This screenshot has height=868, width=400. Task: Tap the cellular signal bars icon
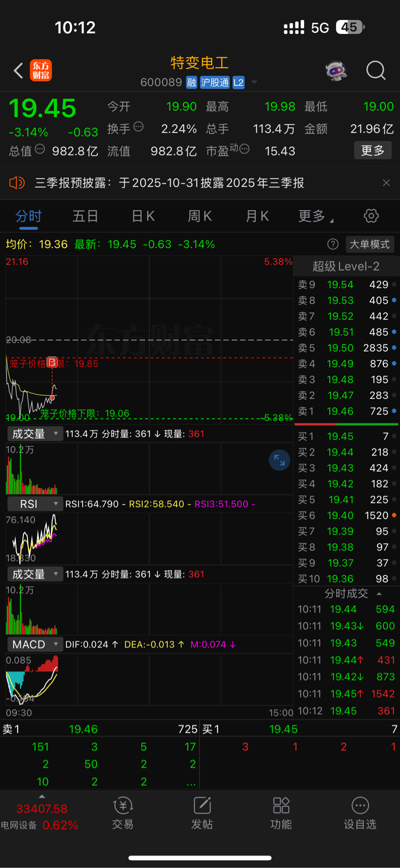click(294, 28)
